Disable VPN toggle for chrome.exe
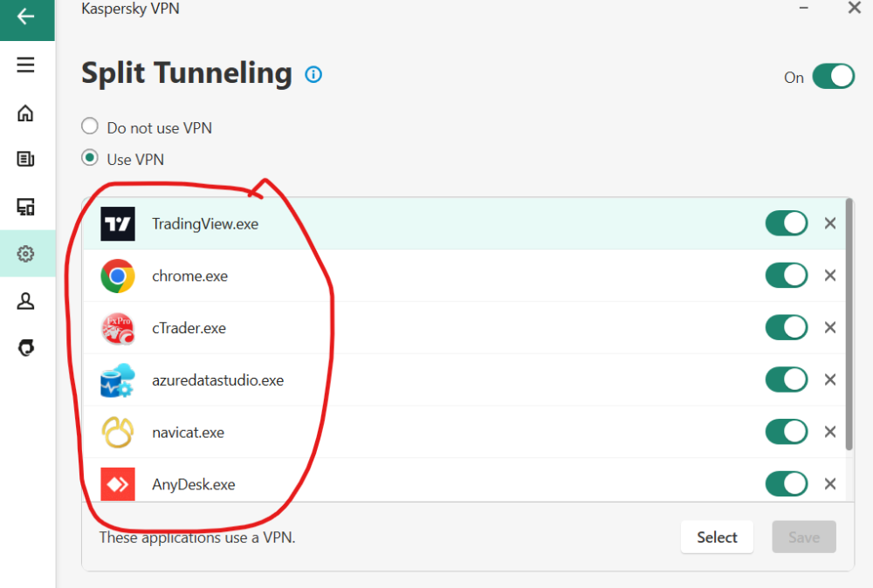Screen dimensions: 873x588 (787, 276)
